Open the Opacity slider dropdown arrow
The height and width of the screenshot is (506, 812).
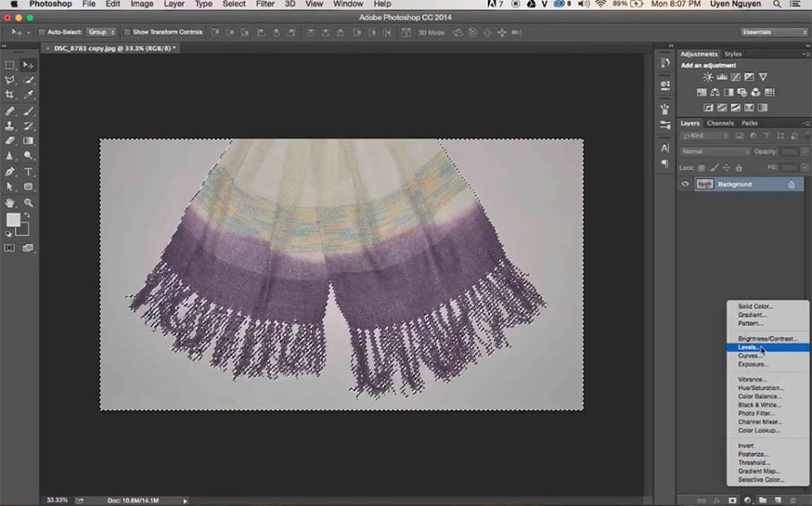805,151
